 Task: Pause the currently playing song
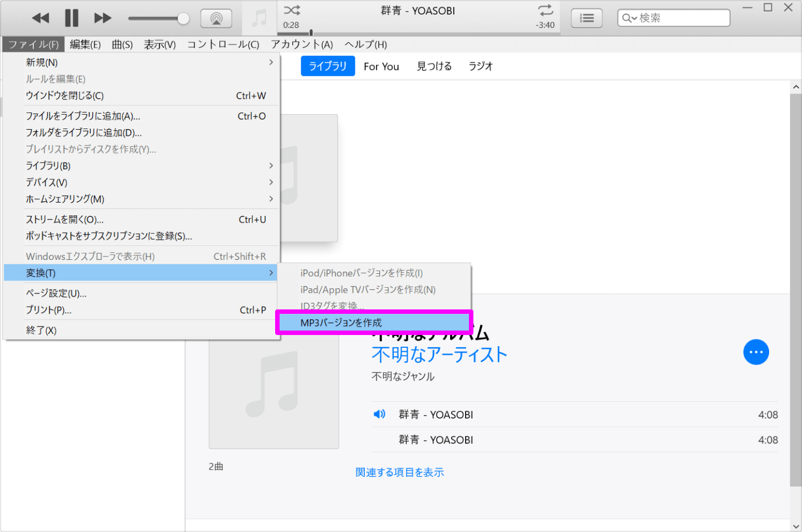point(72,18)
